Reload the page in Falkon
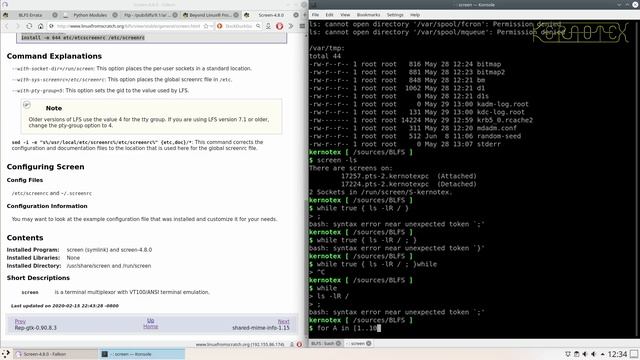The height and width of the screenshot is (360, 640). pos(29,26)
